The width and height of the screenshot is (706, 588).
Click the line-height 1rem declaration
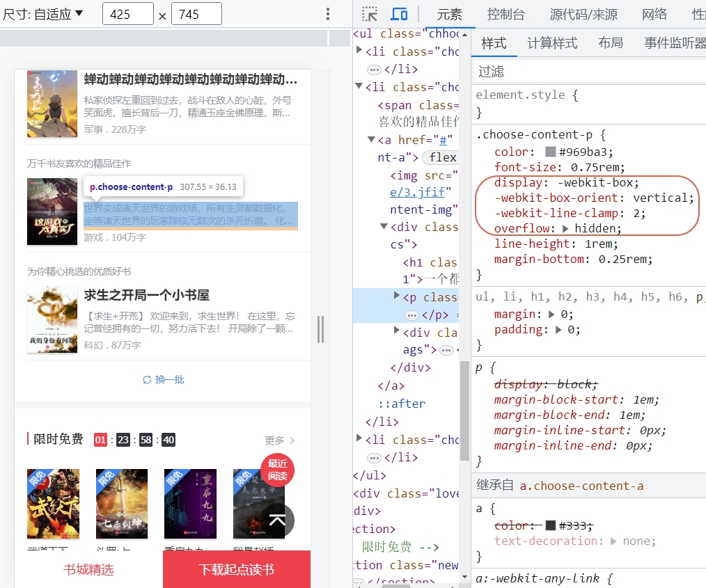point(556,244)
